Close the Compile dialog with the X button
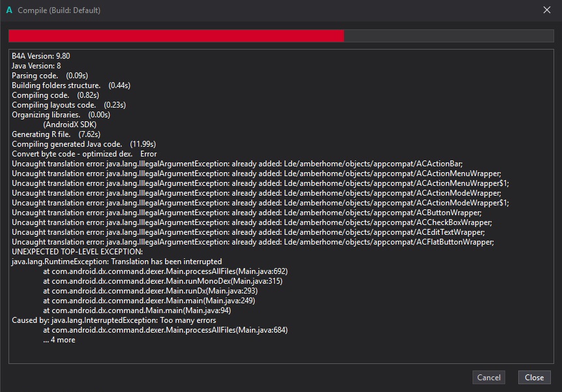This screenshot has height=392, width=562. click(x=547, y=10)
